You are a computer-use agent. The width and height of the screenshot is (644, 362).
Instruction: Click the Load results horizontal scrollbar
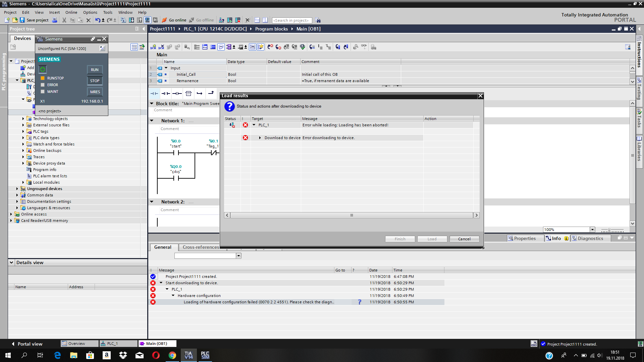(x=352, y=215)
